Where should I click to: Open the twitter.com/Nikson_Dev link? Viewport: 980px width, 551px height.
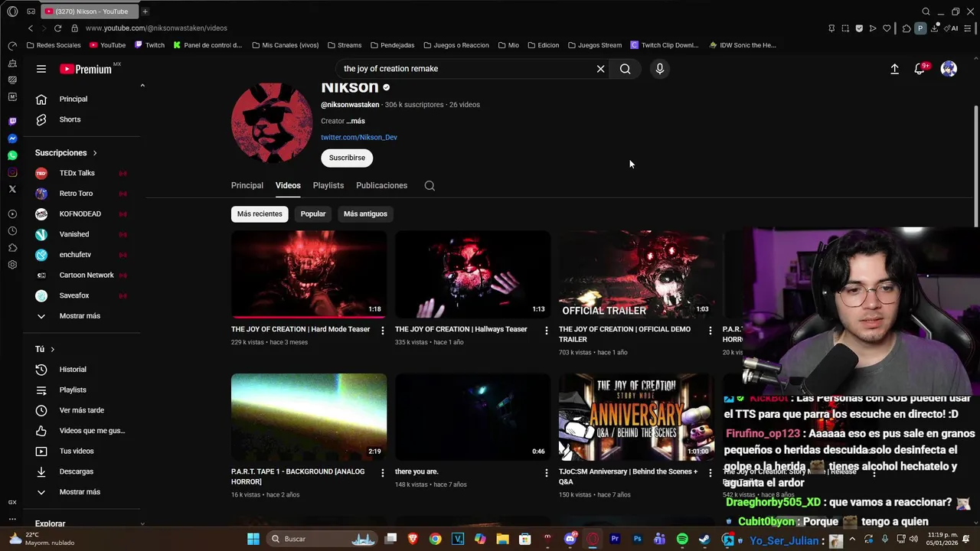(359, 138)
